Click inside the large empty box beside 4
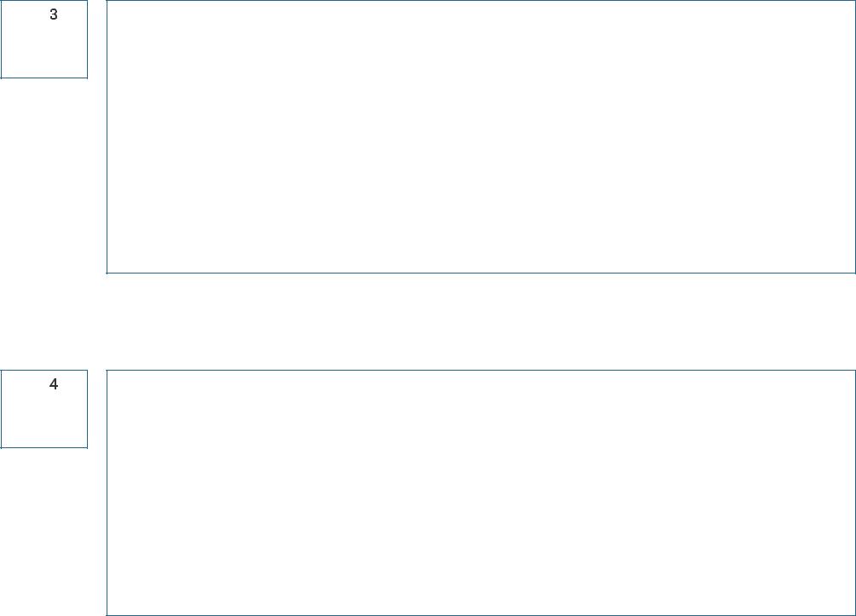This screenshot has height=616, width=856. [481, 492]
